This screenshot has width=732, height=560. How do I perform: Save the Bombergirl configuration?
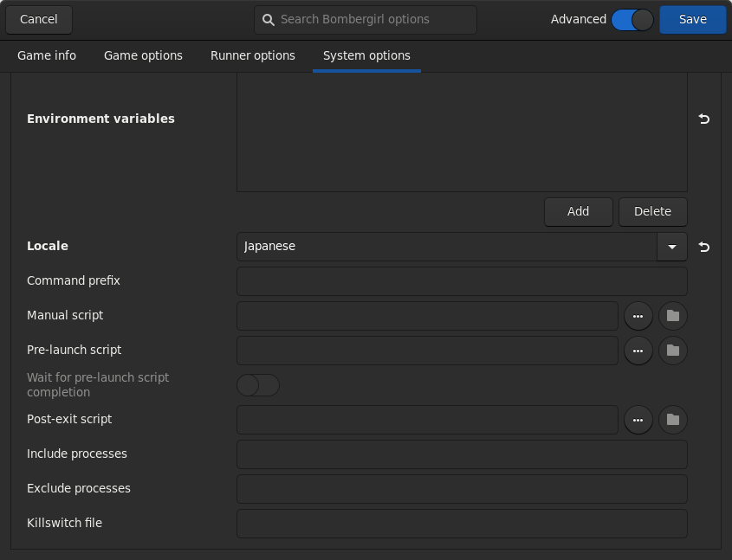pyautogui.click(x=692, y=19)
